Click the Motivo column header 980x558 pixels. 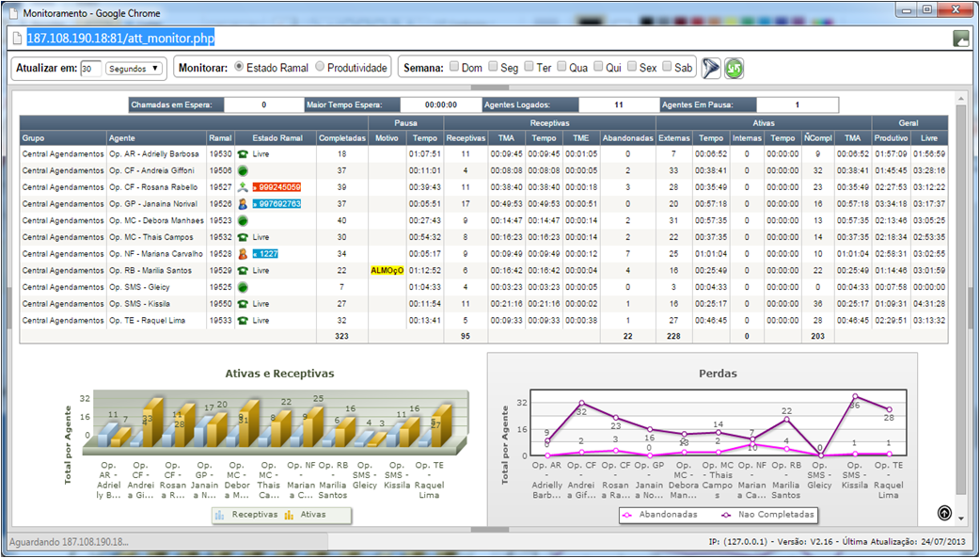pos(387,138)
